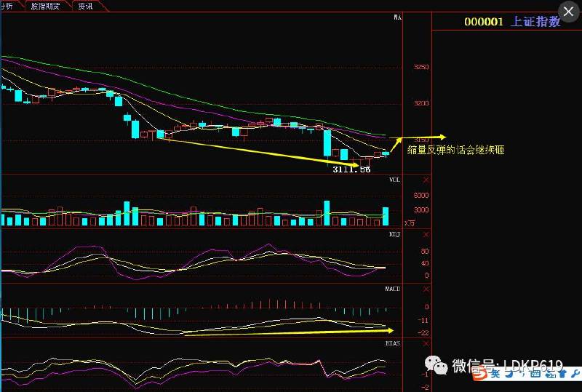Remove the MACD indicator panel
Viewport: 582px width, 392px height.
pos(426,289)
